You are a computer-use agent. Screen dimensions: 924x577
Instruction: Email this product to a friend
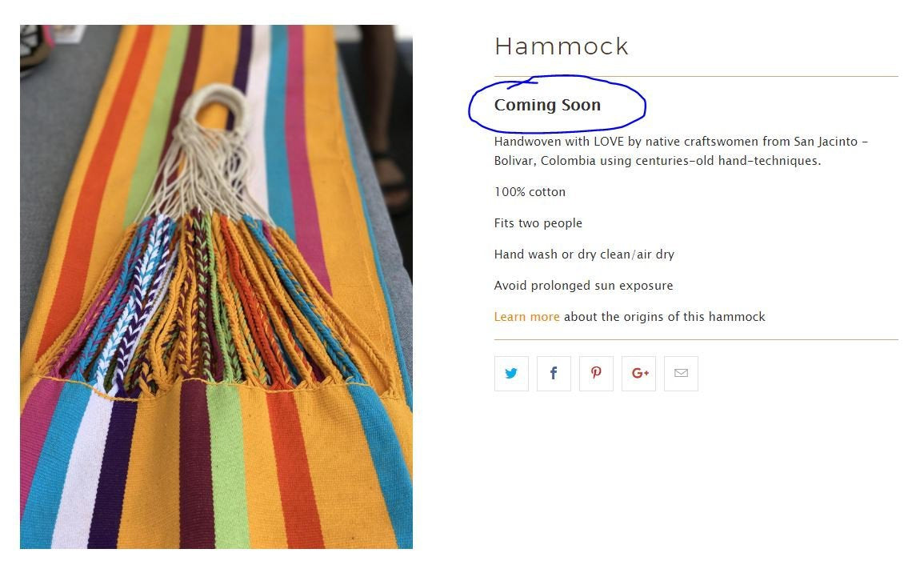click(681, 373)
